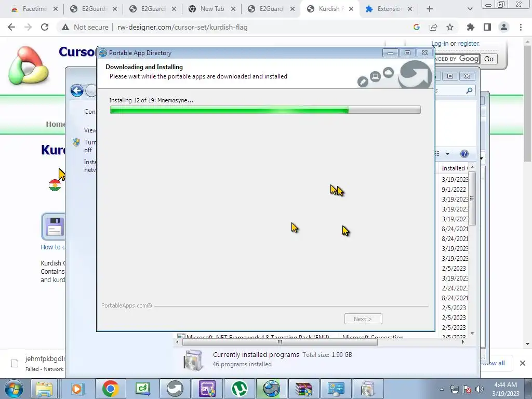Image resolution: width=532 pixels, height=399 pixels.
Task: Open CPU-Z from the taskbar
Action: click(x=207, y=389)
